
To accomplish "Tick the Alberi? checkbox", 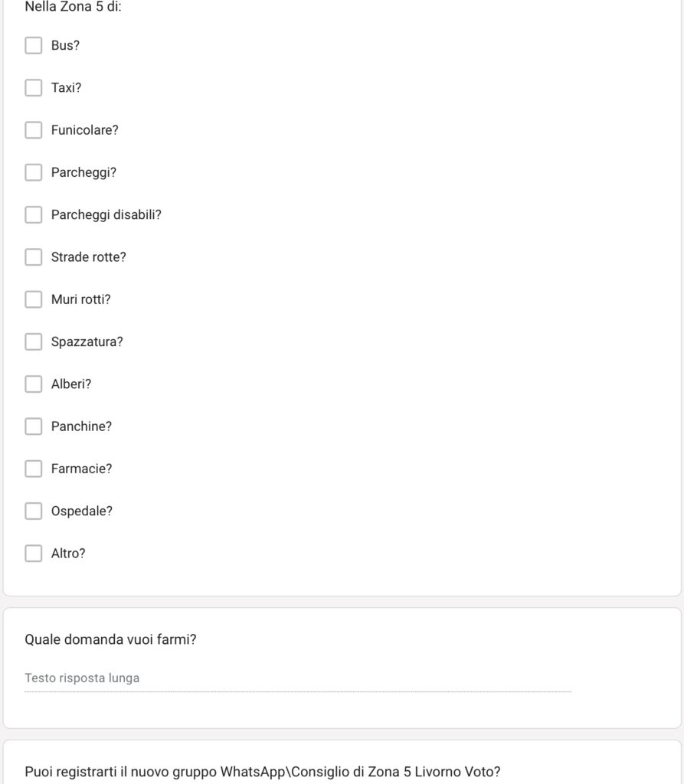I will 34,384.
